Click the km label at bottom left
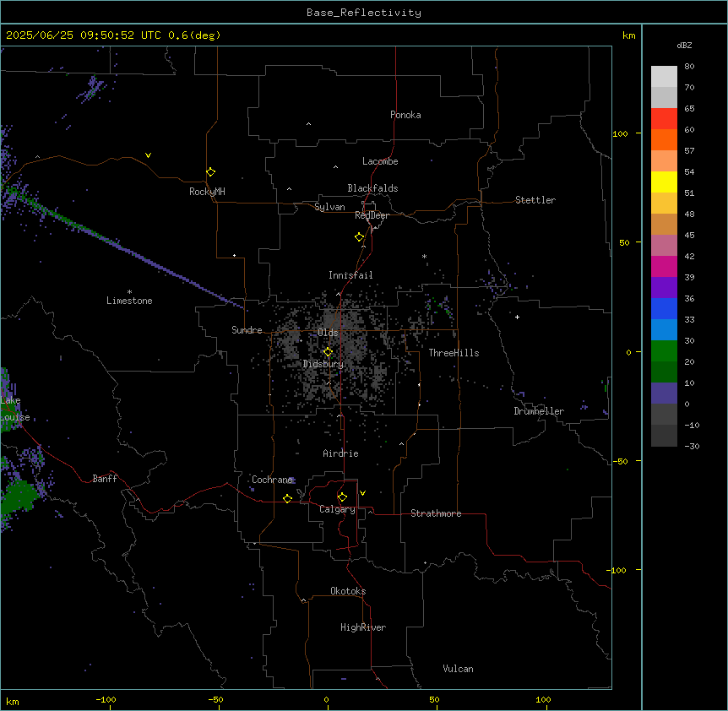728x711 pixels. pos(13,701)
